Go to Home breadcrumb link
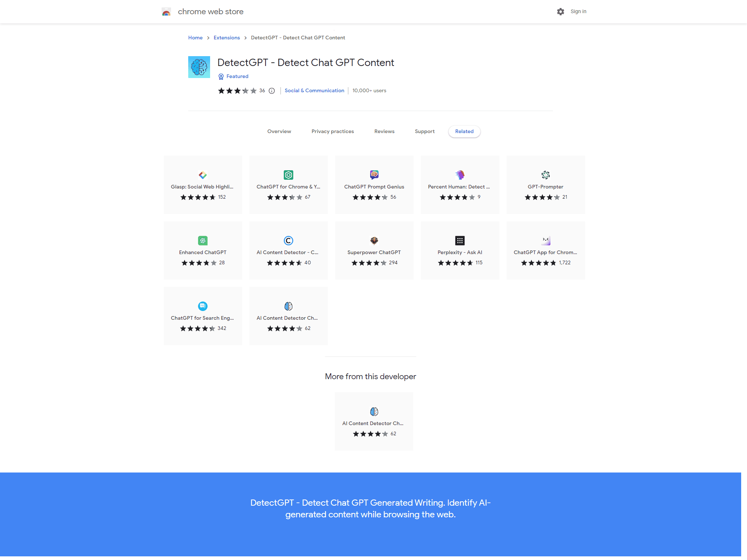 point(196,38)
